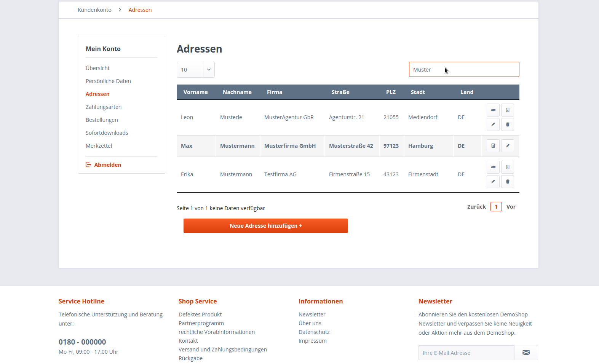Edit Erika Mustermann's address with pencil icon

[493, 182]
